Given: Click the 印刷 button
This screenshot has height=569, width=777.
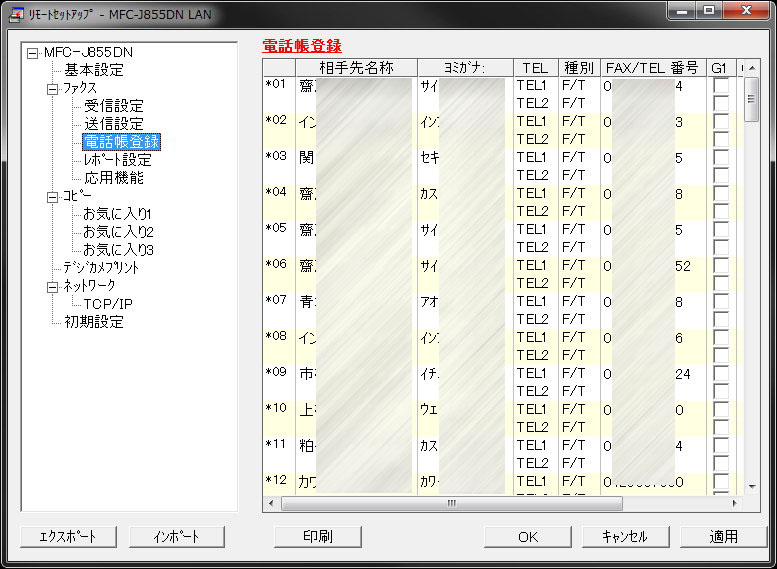Looking at the screenshot, I should tap(318, 537).
